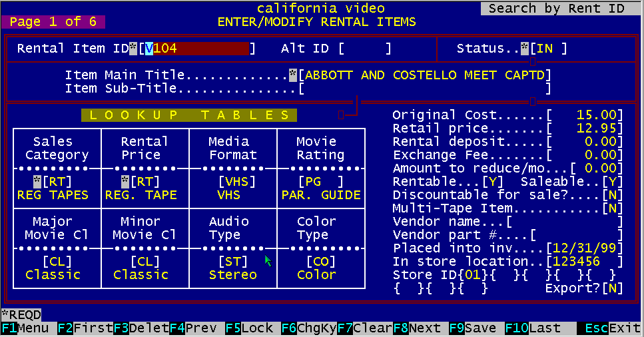Screen dimensions: 644x337
Task: Lock the record with F5 Lock
Action: [250, 328]
